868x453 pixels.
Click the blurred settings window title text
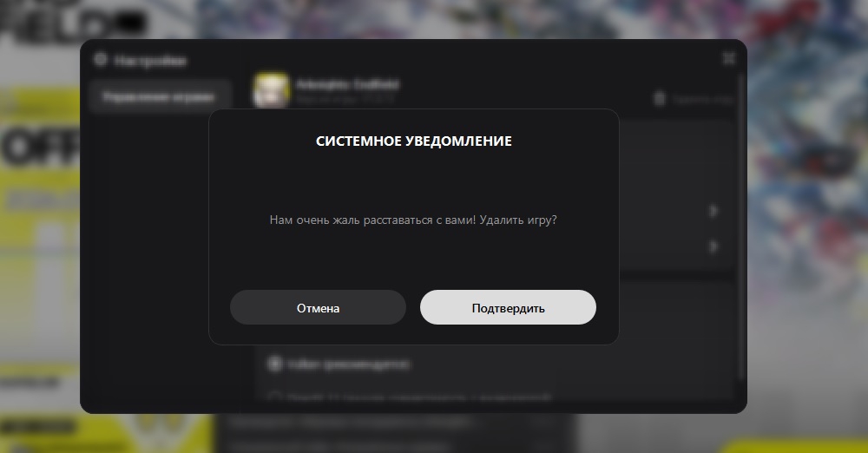click(x=150, y=61)
